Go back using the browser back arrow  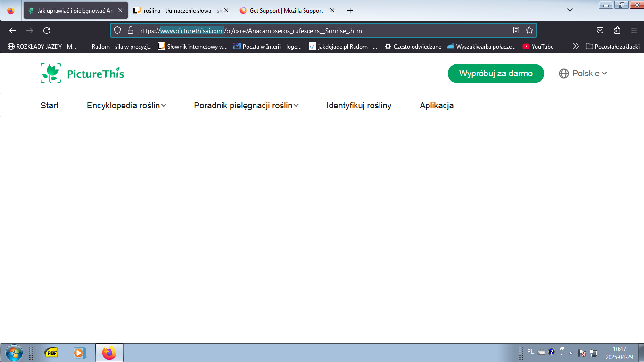tap(13, 31)
